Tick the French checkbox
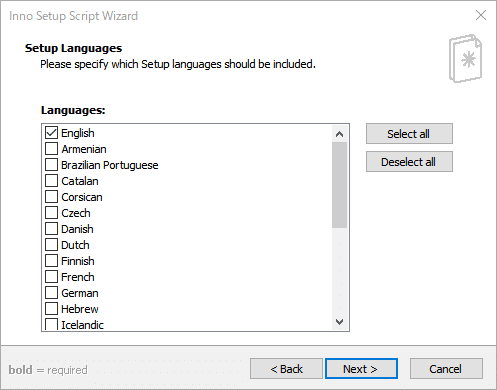This screenshot has width=497, height=390. click(x=51, y=277)
